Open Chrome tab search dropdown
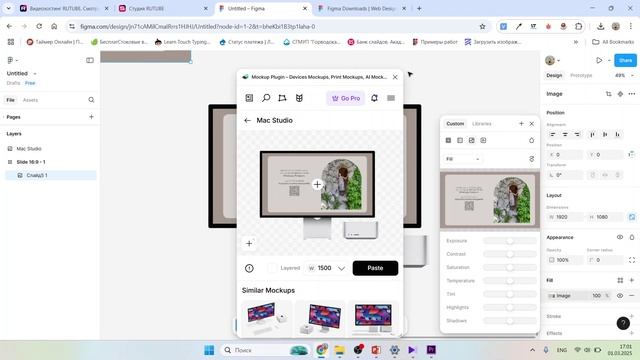640x360 pixels. click(x=8, y=8)
